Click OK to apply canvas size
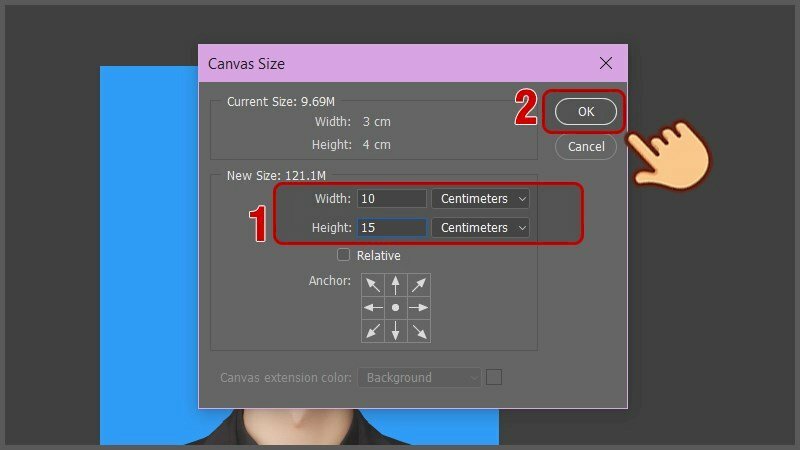The width and height of the screenshot is (800, 450). [585, 112]
